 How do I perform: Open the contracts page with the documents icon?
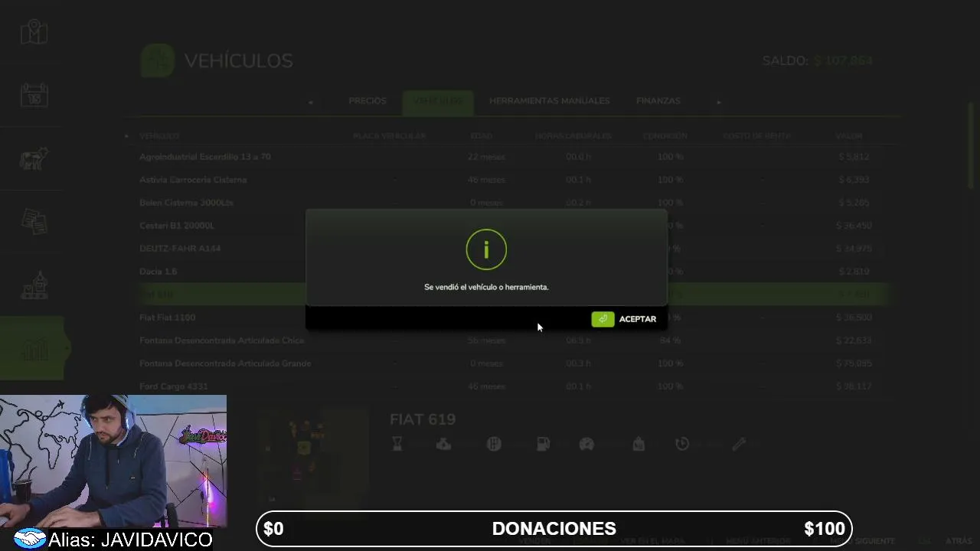coord(34,222)
